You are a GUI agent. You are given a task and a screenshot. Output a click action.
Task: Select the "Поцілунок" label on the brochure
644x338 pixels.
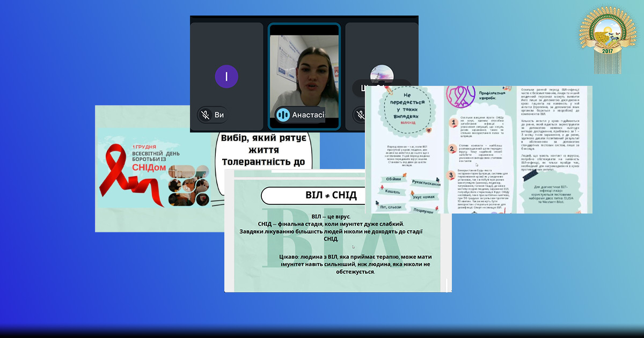pos(425,210)
